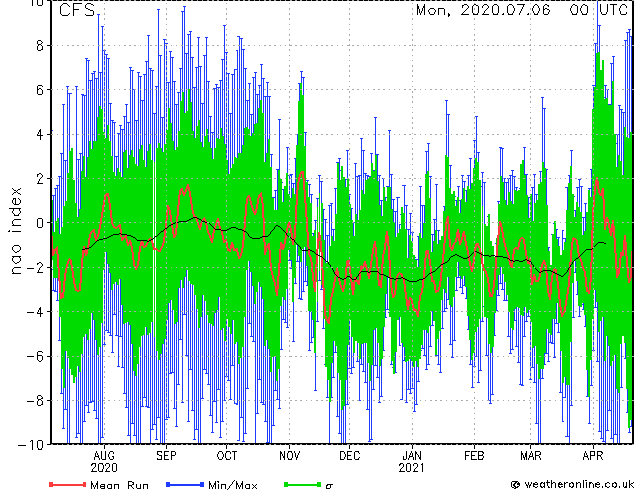Click the y-axis value 2
Screen dimensions: 634x490
(40, 179)
